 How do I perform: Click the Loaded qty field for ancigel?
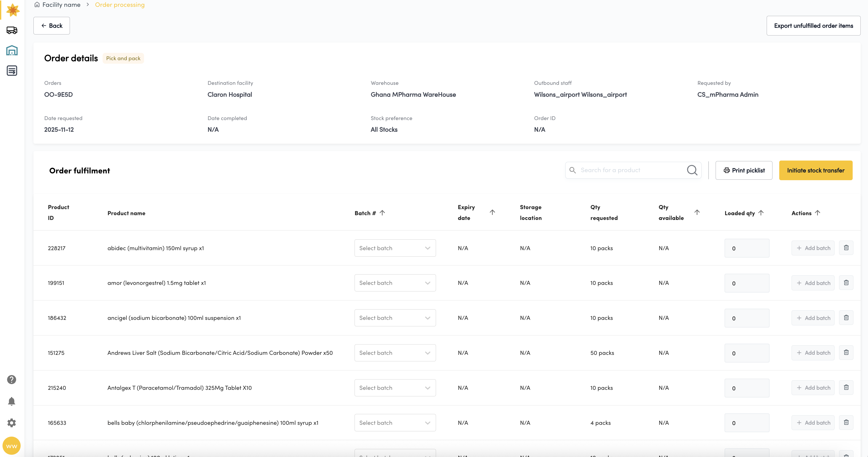747,318
